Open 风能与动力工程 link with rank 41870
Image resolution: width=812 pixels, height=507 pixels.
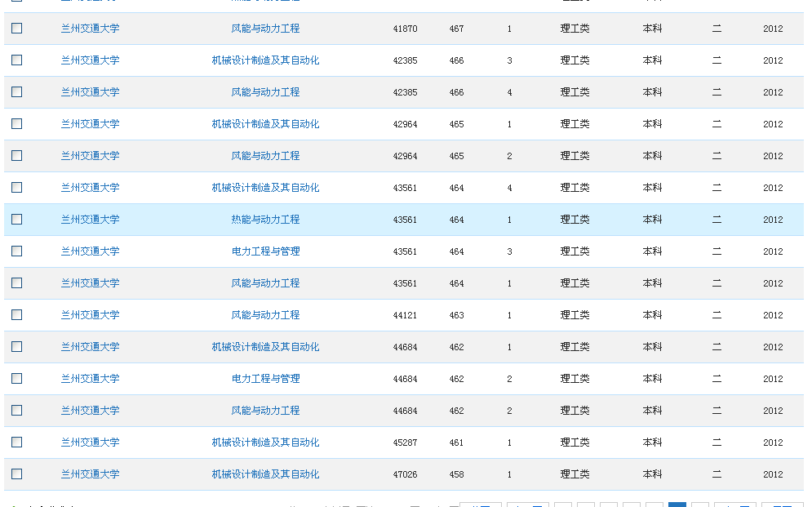(265, 29)
